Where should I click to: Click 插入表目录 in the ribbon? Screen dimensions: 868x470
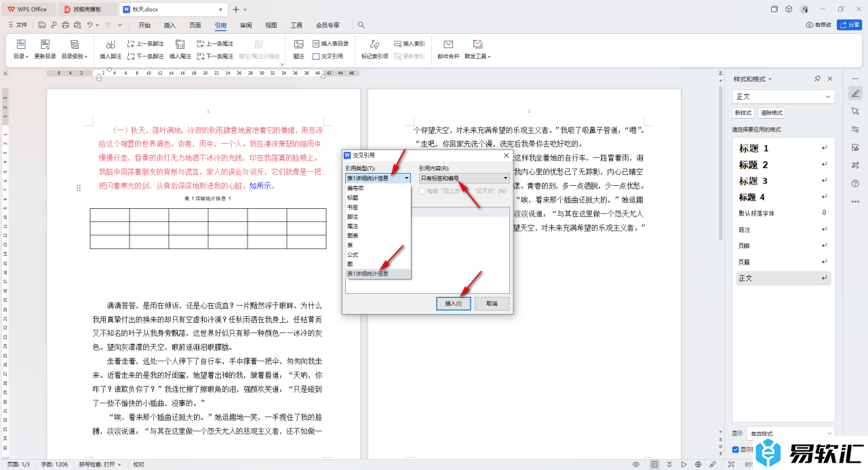pyautogui.click(x=330, y=43)
